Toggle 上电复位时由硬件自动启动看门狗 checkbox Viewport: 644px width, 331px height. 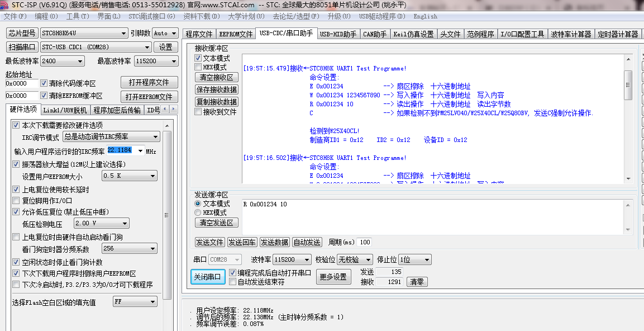[x=16, y=237]
